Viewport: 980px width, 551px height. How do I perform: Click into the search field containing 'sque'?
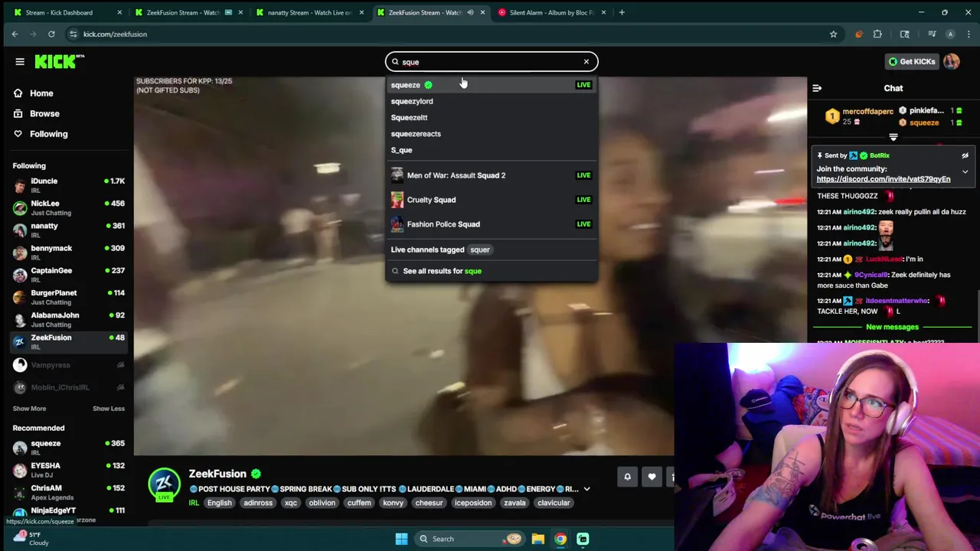click(490, 62)
